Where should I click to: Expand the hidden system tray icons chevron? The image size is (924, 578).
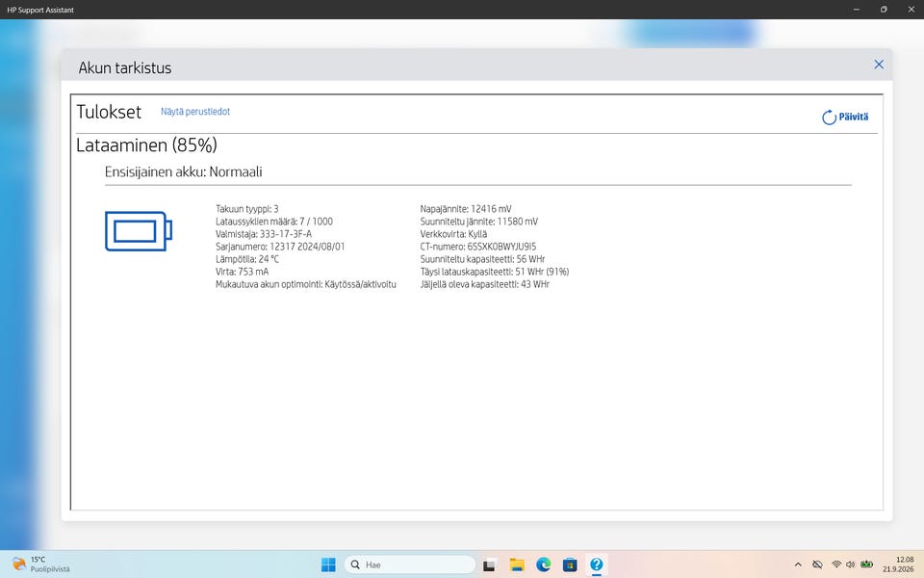798,565
